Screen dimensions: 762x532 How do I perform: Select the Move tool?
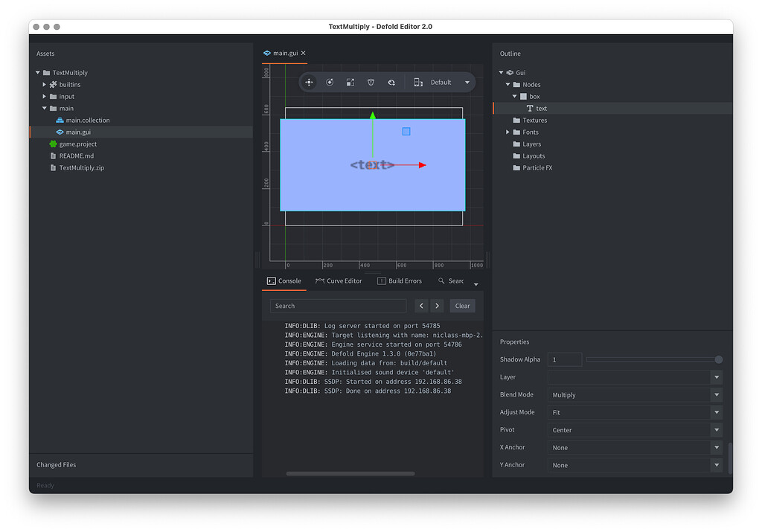click(x=309, y=83)
